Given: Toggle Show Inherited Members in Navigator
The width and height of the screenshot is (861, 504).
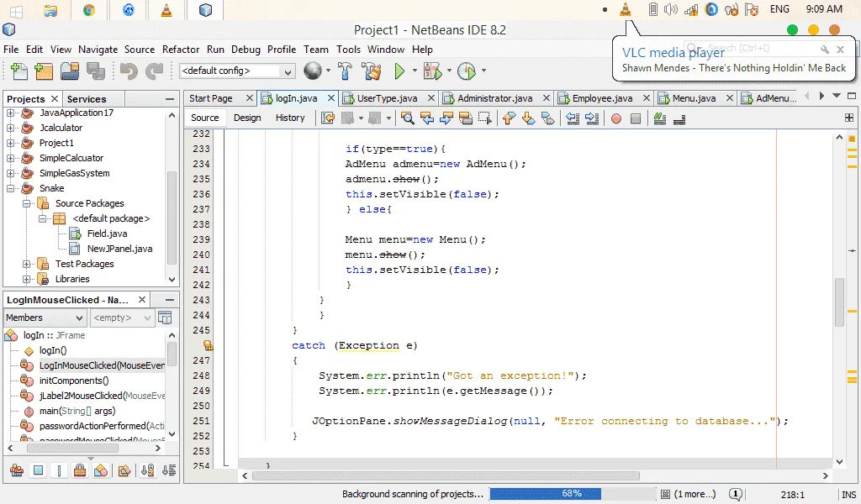Looking at the screenshot, I should tap(17, 470).
